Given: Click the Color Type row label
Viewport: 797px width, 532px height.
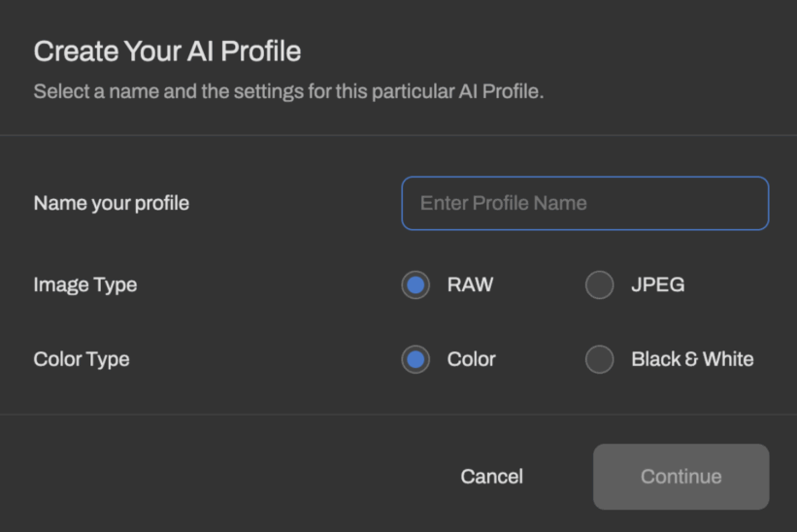Looking at the screenshot, I should (82, 359).
